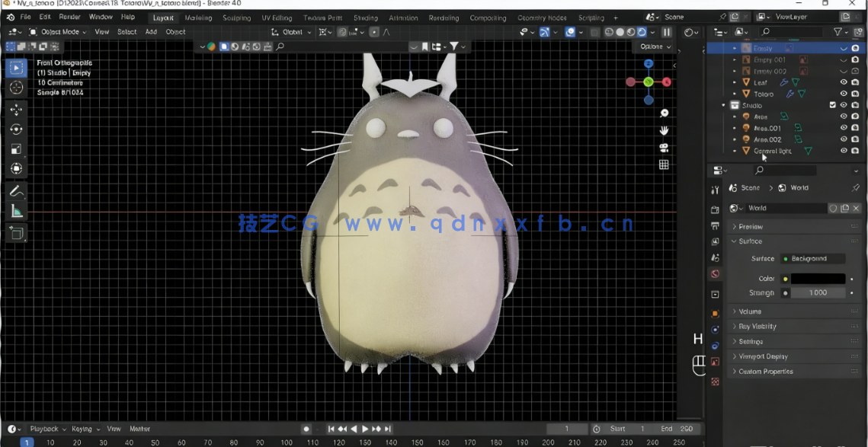Open the Options dropdown in the viewport header
Viewport: 868px width, 447px height.
pyautogui.click(x=654, y=46)
